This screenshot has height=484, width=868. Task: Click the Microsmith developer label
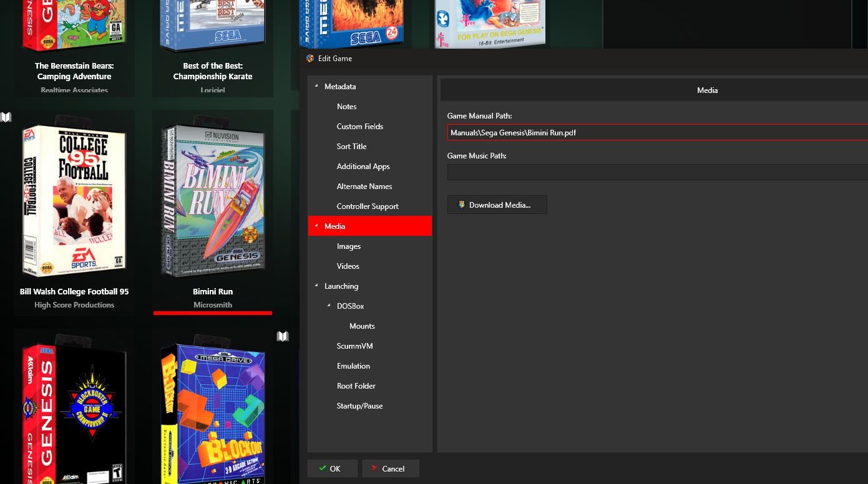(x=213, y=305)
